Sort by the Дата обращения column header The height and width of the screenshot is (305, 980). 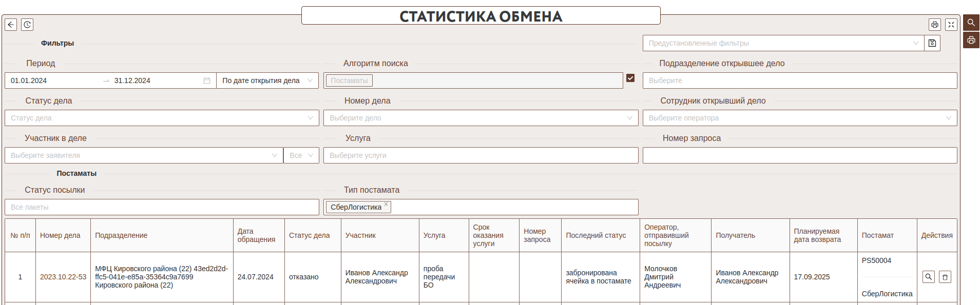256,235
